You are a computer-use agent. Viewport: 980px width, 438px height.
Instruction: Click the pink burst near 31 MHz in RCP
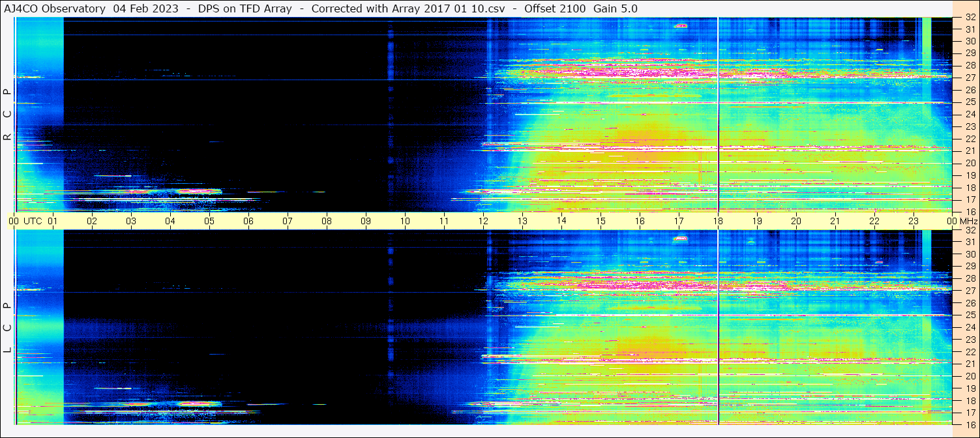point(681,25)
